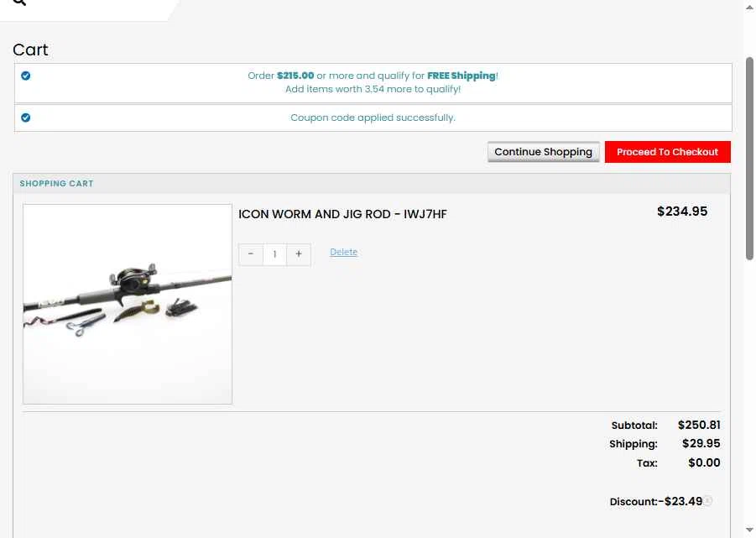Click the search magnifier icon
Screen dimensions: 756x538
18,2
